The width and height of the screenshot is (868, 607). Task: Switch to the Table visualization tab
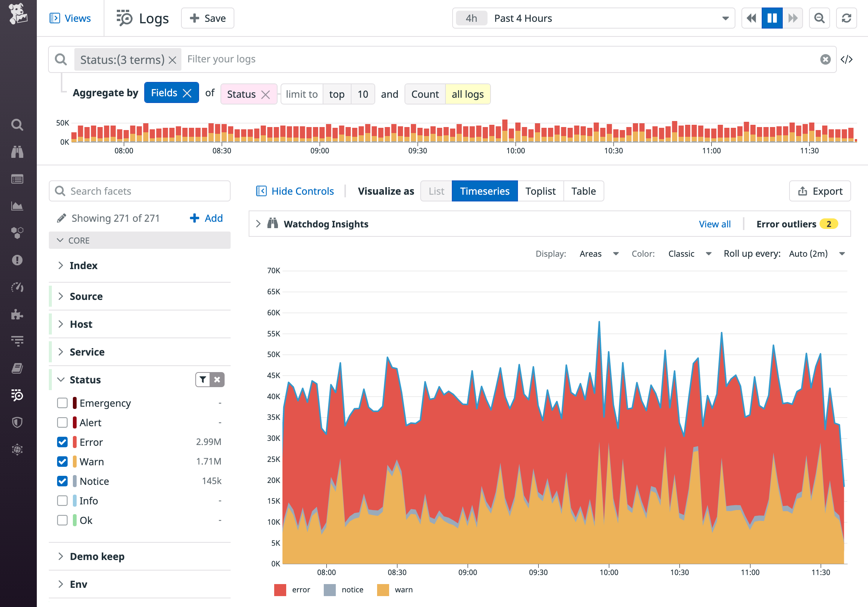click(x=583, y=191)
